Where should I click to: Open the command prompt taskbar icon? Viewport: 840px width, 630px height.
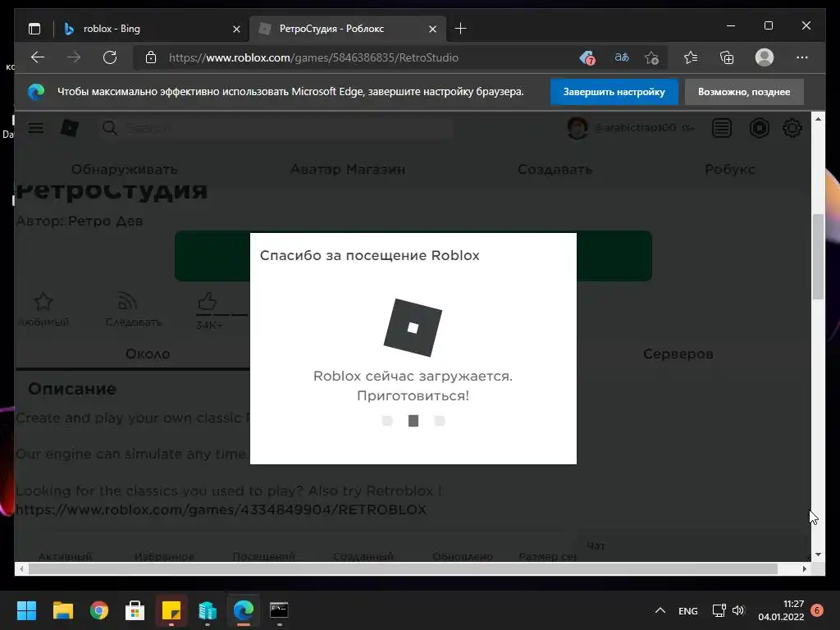click(x=279, y=610)
